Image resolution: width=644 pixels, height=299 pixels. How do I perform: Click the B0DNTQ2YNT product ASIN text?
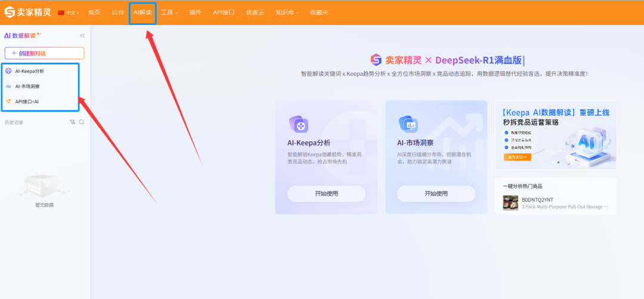click(x=537, y=199)
